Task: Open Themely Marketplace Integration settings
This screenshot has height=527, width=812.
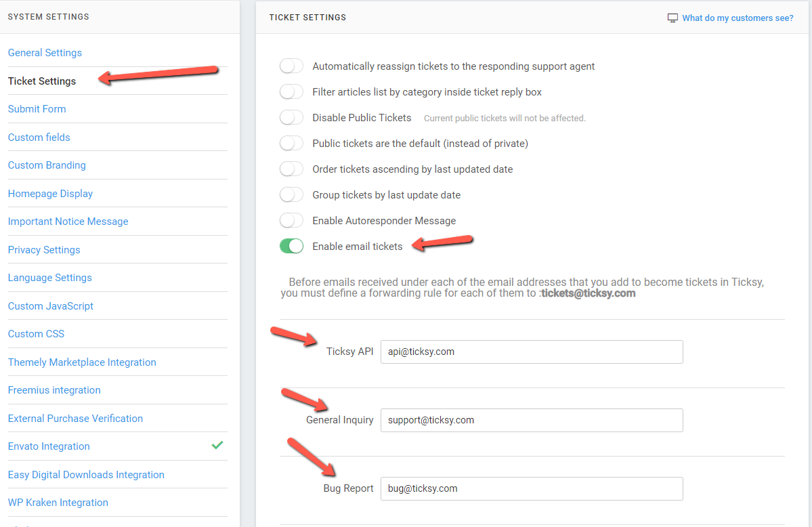Action: coord(82,362)
